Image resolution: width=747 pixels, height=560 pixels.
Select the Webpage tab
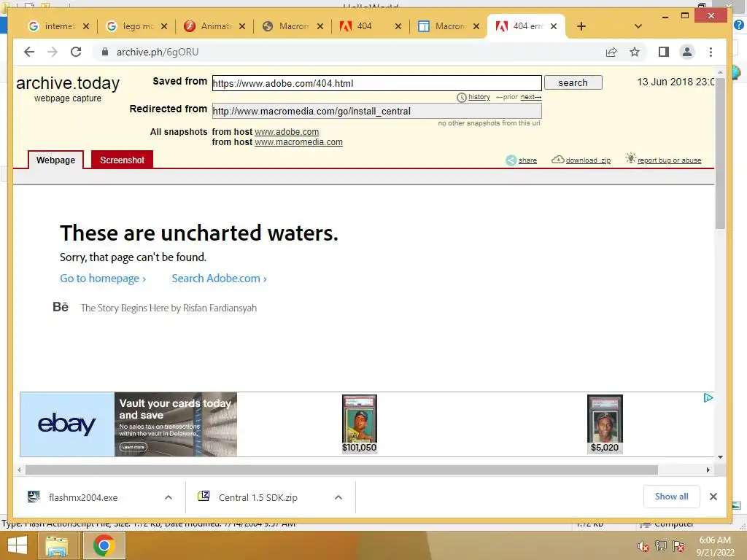[x=55, y=160]
